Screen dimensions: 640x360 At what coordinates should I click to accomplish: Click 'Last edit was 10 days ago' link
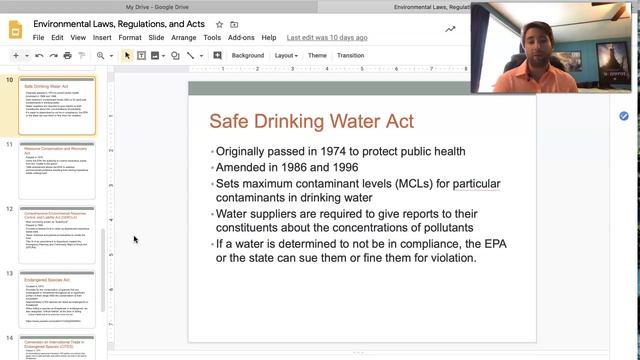[x=327, y=38]
